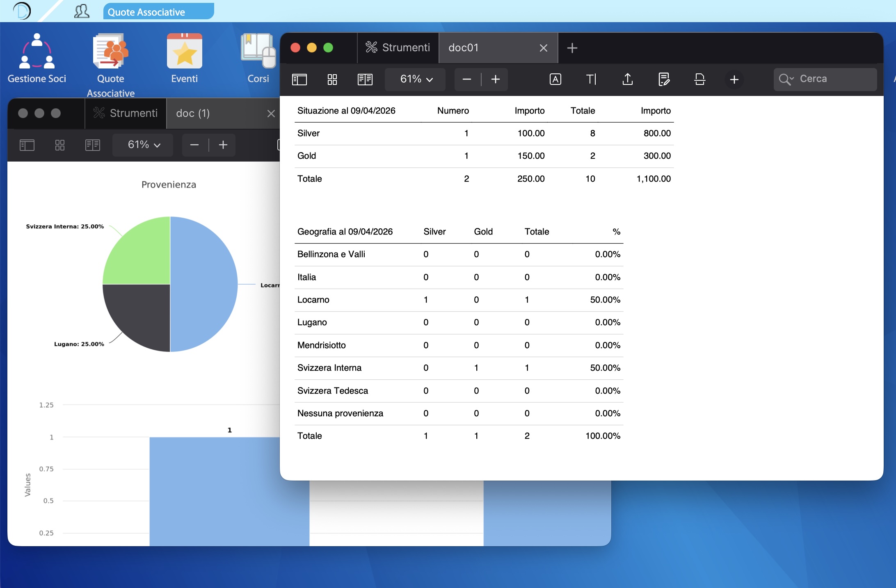Toggle sidebar panel in doc (1) window
The height and width of the screenshot is (588, 896).
click(27, 145)
